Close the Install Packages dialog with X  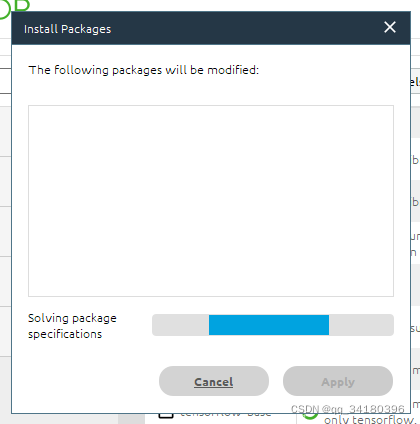click(390, 27)
